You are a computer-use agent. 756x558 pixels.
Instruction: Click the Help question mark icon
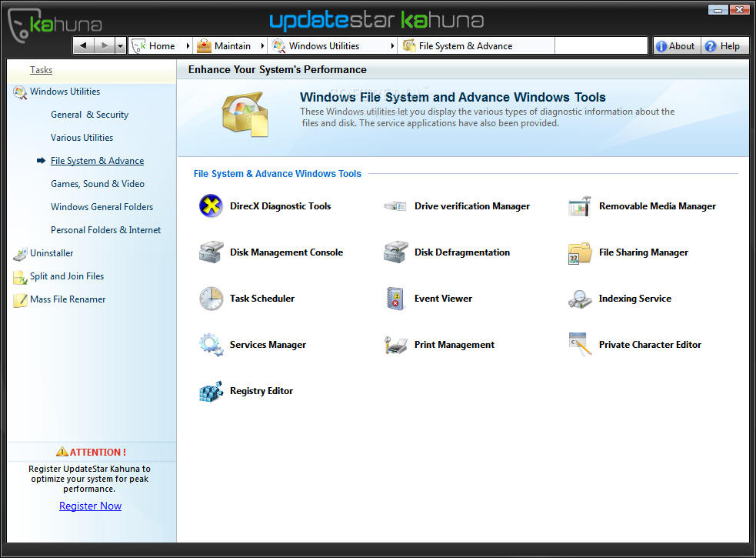tap(710, 46)
